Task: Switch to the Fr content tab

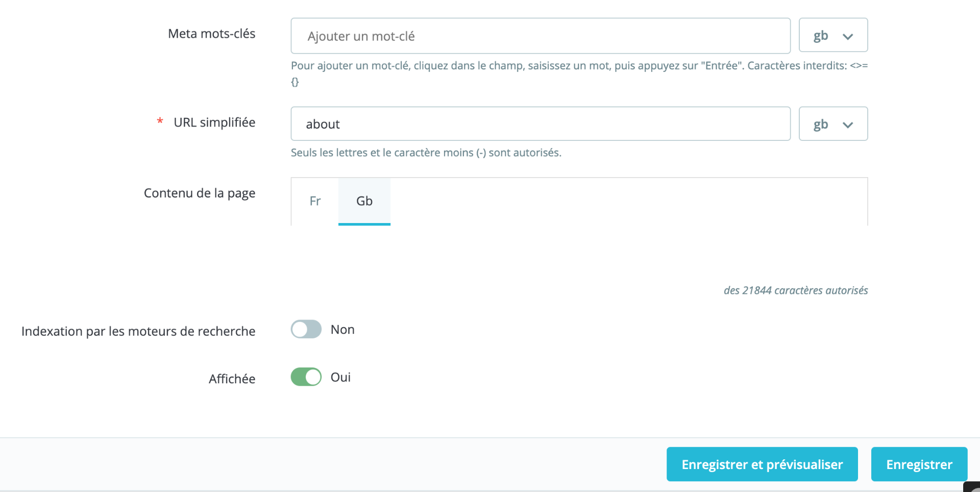Action: 315,201
